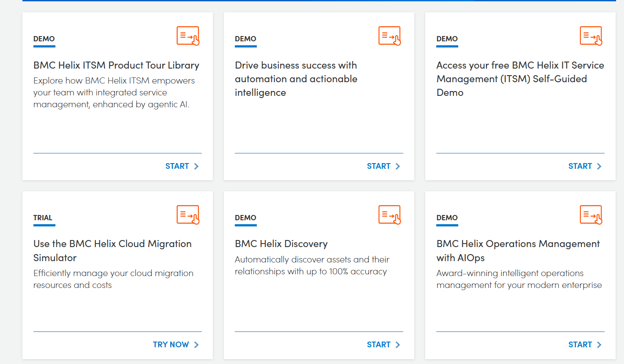The height and width of the screenshot is (364, 624).
Task: Click the demo icon on BMC Helix Discovery card
Action: (x=390, y=215)
